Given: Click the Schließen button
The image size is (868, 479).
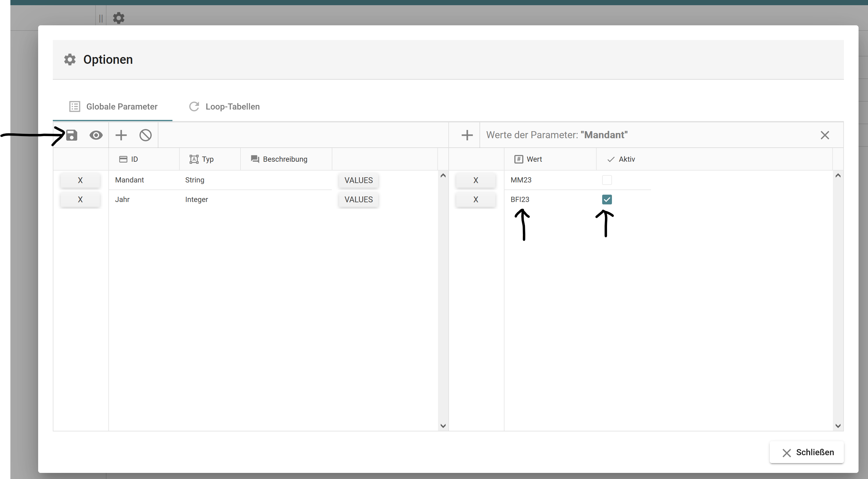Looking at the screenshot, I should (x=807, y=452).
